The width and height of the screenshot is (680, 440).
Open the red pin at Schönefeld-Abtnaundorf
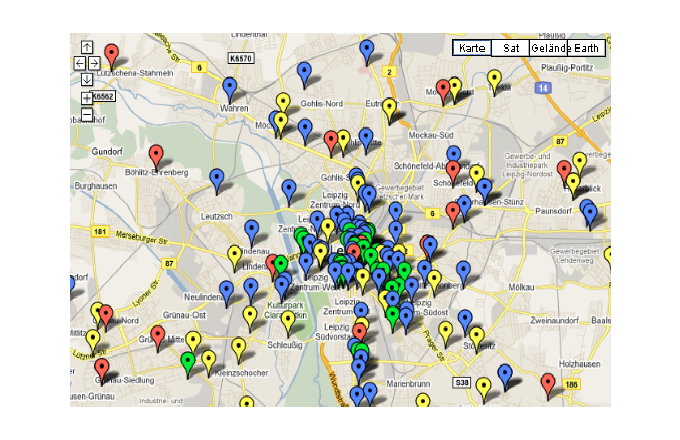point(453,170)
